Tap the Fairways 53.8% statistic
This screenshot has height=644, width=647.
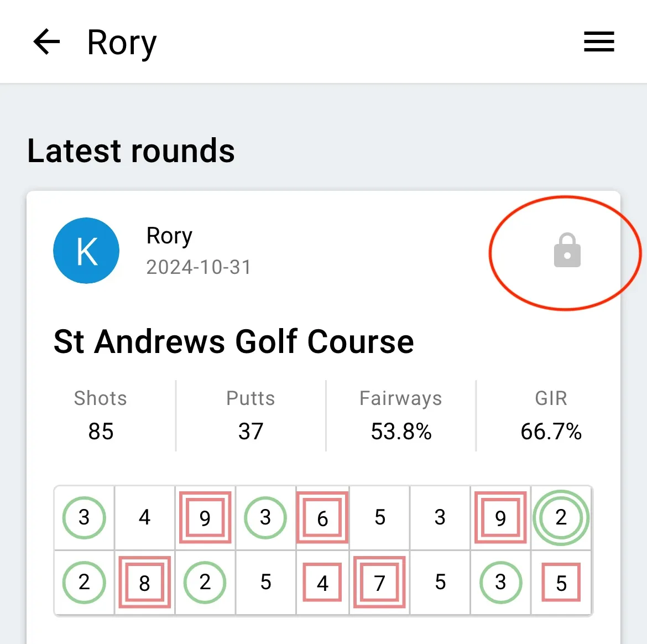pos(401,416)
